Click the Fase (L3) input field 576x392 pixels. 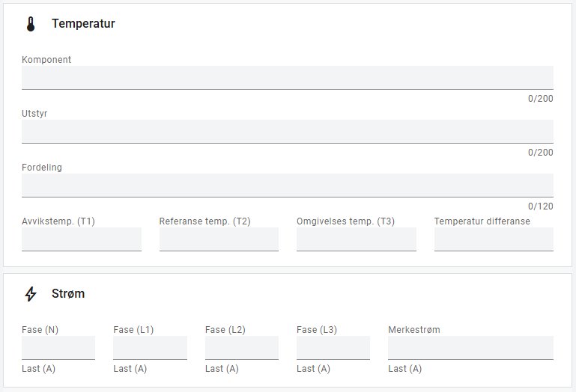[x=333, y=348]
